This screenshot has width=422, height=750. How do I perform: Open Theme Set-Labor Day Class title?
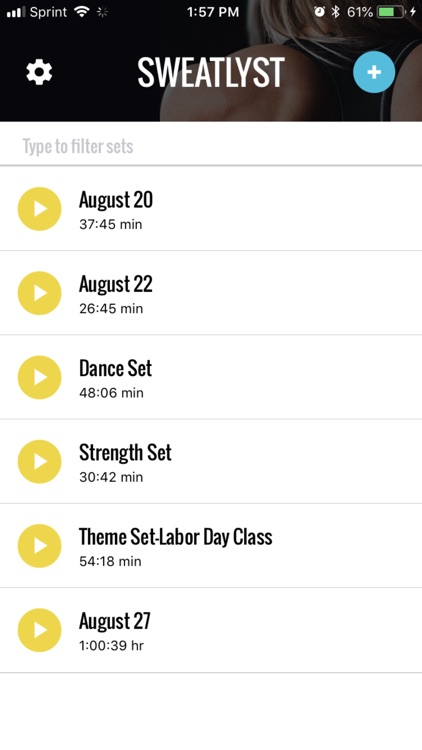176,537
